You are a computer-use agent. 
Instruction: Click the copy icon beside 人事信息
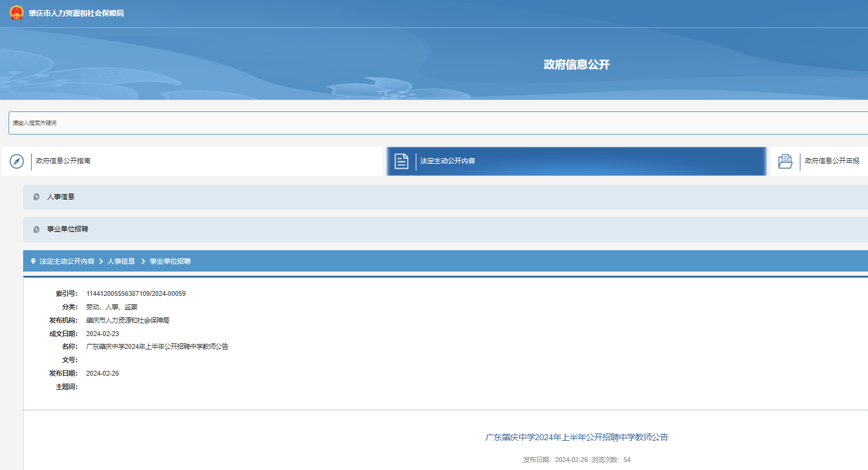point(37,197)
